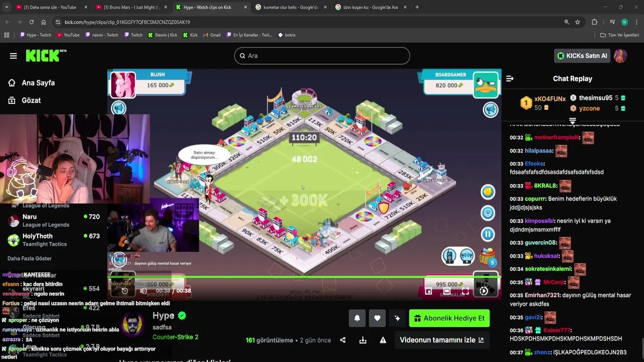Click the BLUSH player avatar

pyautogui.click(x=123, y=84)
